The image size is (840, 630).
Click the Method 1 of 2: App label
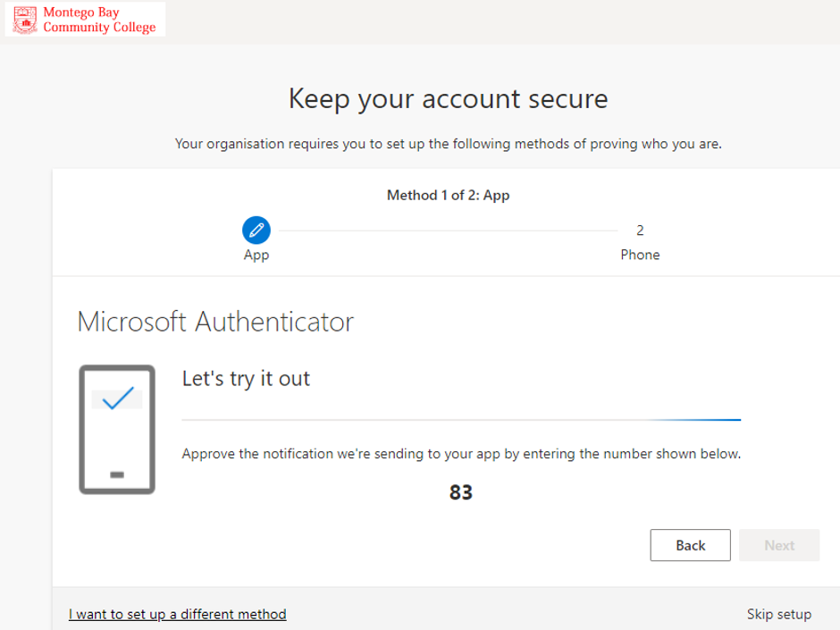pos(449,195)
